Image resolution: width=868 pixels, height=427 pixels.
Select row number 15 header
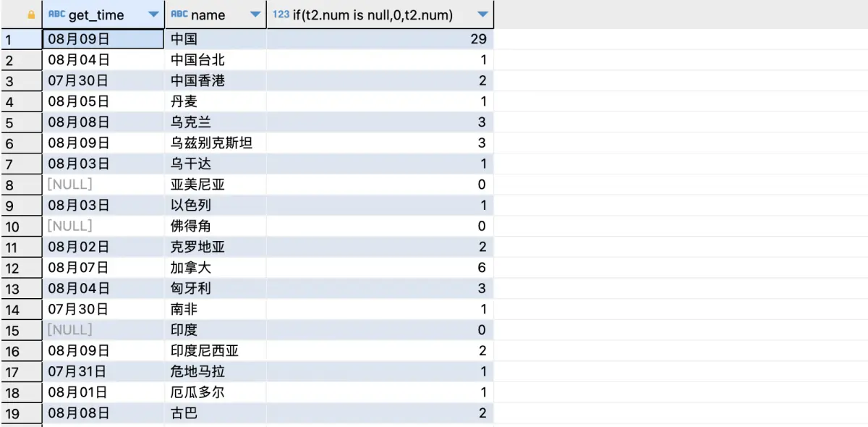point(21,330)
